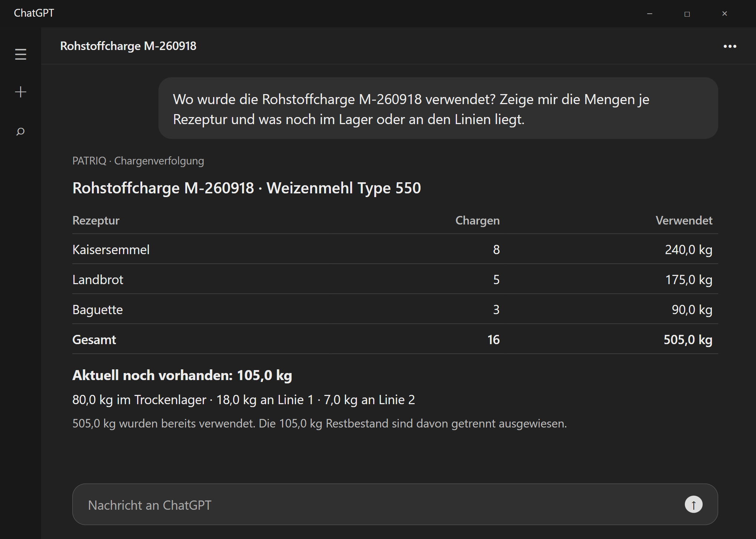Click the Gesamt Chargen count 16
Image resolution: width=756 pixels, height=539 pixels.
[493, 340]
